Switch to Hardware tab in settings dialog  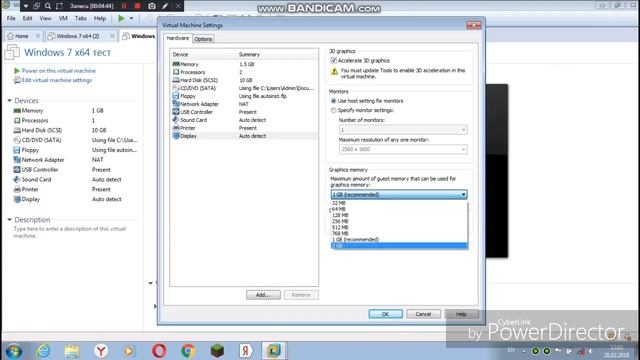coord(178,38)
